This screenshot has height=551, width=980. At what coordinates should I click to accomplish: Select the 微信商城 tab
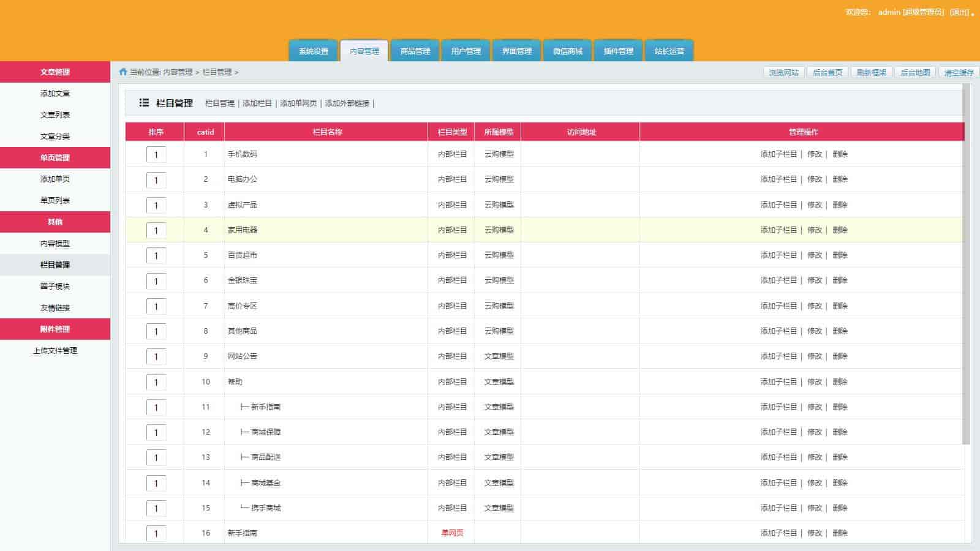click(567, 51)
